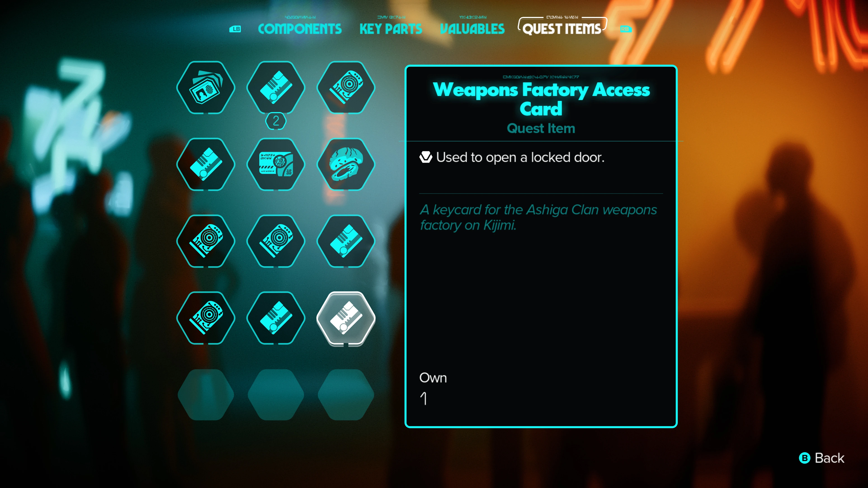Image resolution: width=868 pixels, height=488 pixels.
Task: Click the RB bumper icon
Action: [626, 29]
